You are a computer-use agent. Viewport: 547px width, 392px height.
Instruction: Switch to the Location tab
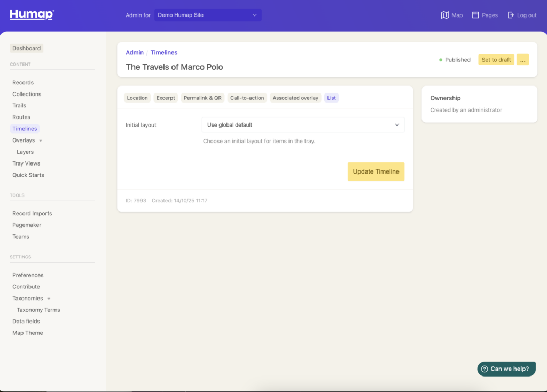137,98
